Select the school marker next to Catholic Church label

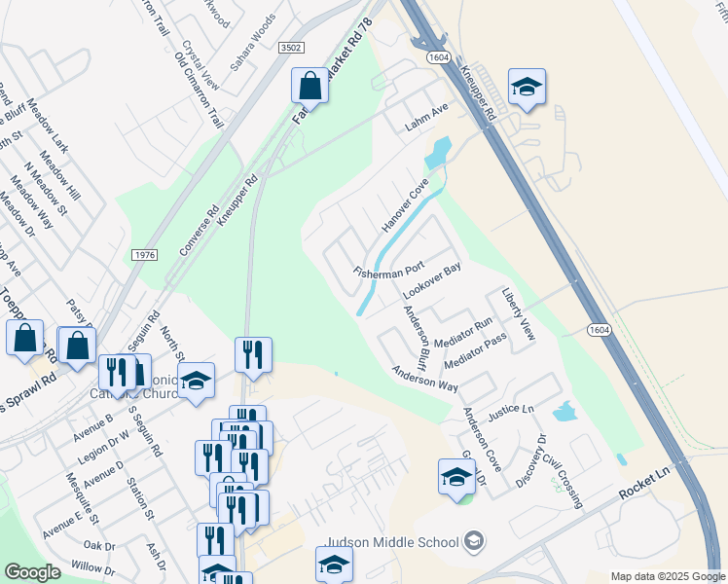[x=196, y=382]
